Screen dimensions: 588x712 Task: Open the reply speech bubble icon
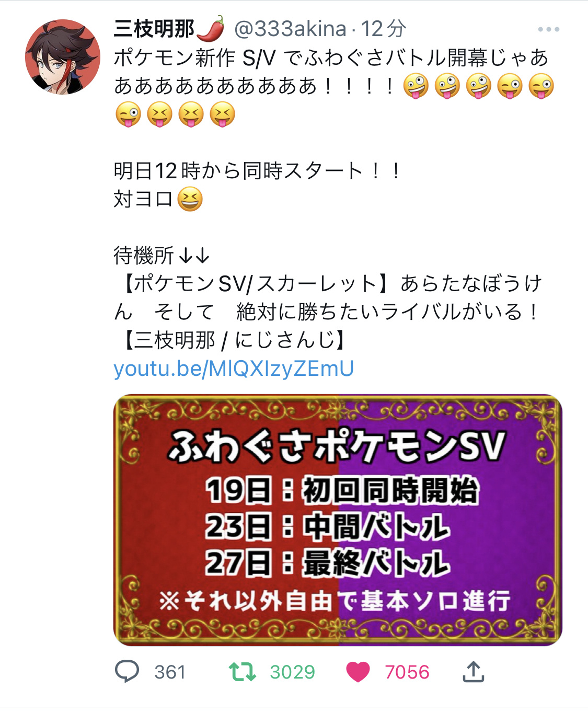click(x=127, y=672)
